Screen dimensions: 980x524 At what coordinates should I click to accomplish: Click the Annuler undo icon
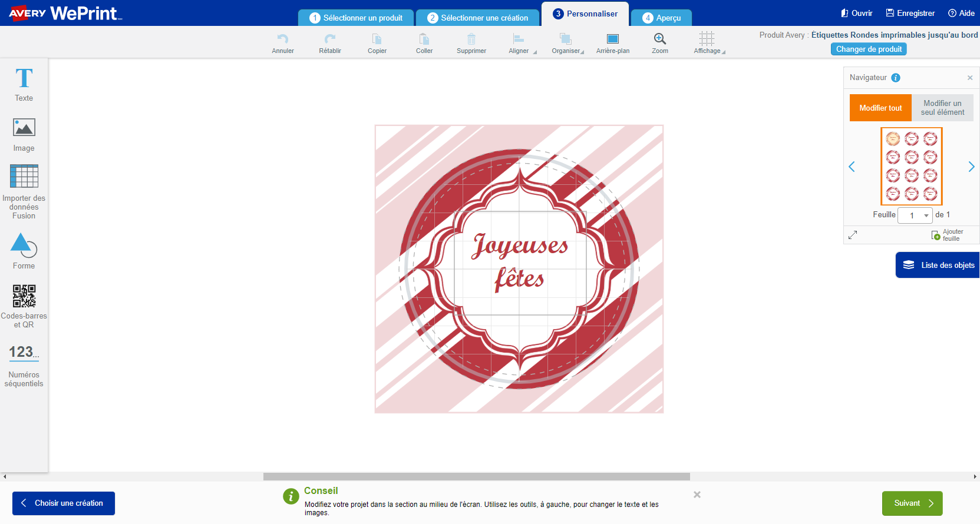(x=283, y=39)
